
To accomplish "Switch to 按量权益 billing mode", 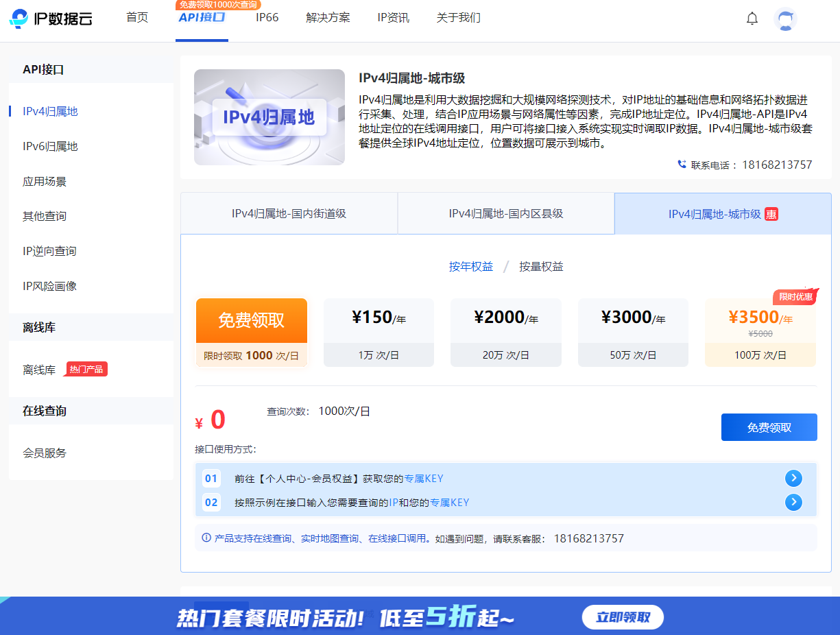I will [x=541, y=267].
